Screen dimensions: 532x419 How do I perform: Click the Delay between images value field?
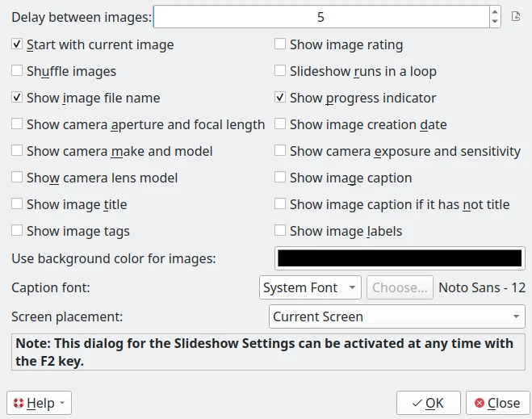(320, 17)
